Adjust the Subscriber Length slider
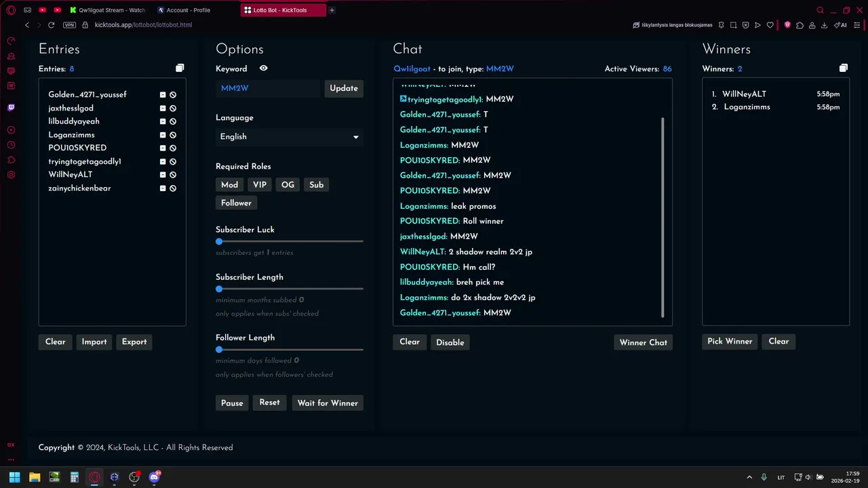The image size is (868, 488). (290, 289)
